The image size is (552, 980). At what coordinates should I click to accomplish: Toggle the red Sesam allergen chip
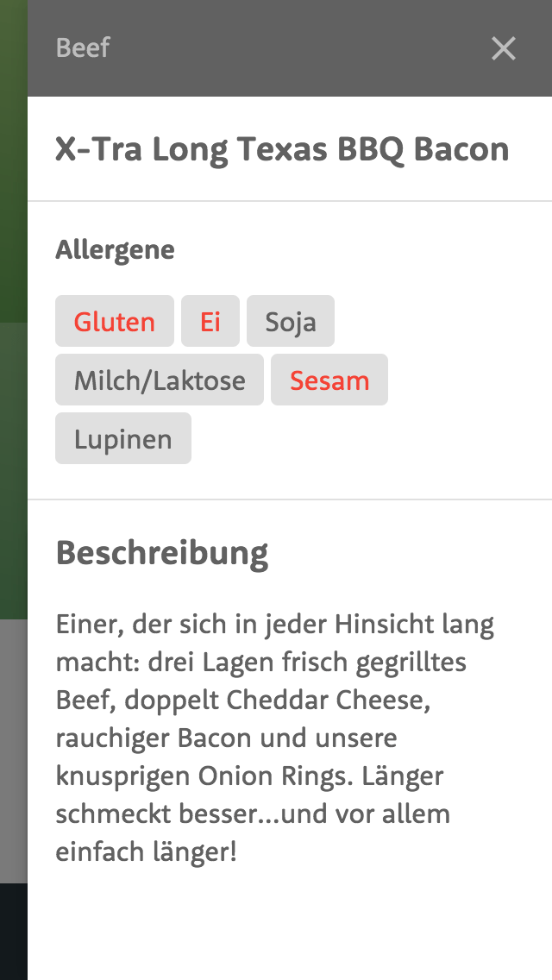[x=329, y=380]
